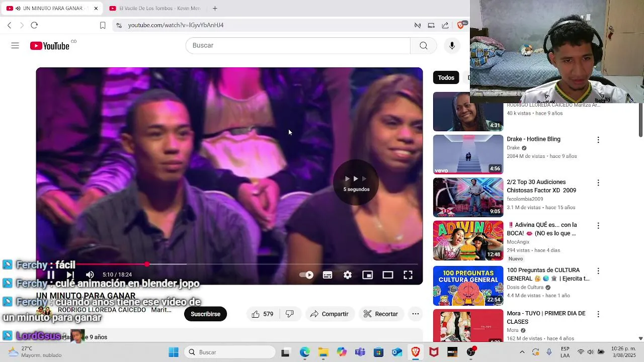
Task: Open the weather widget showing 27°C
Action: pos(34,352)
